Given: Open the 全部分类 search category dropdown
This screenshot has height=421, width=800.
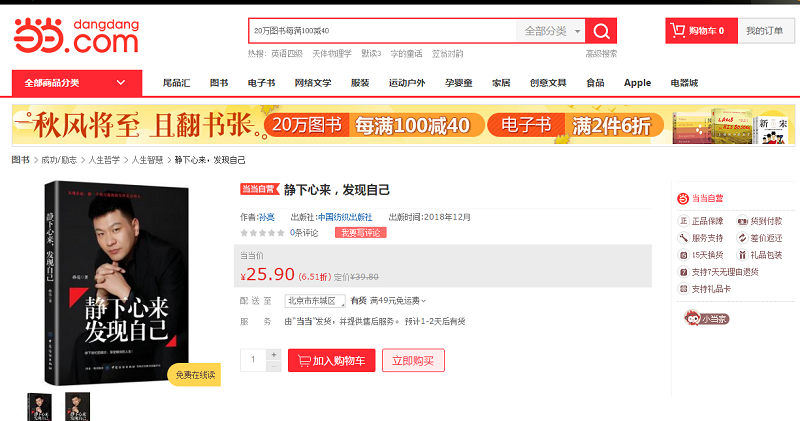Looking at the screenshot, I should tap(551, 31).
